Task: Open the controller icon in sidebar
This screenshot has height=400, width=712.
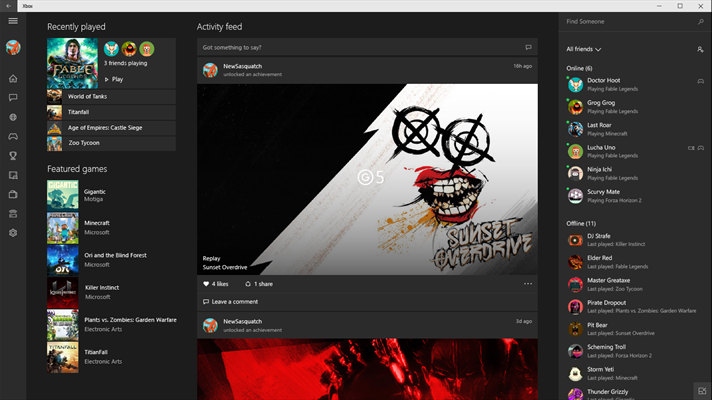Action: tap(13, 136)
